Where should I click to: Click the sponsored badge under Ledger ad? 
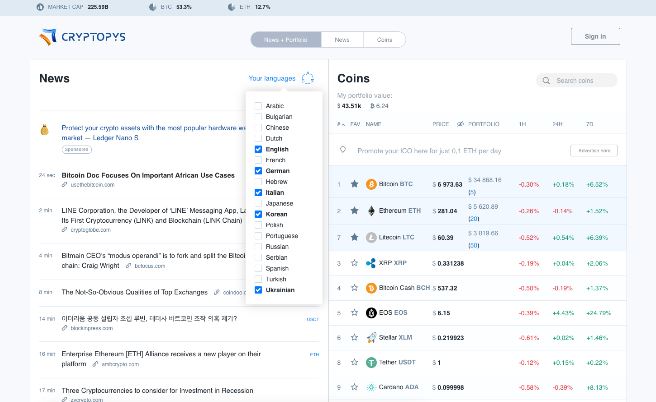click(77, 149)
